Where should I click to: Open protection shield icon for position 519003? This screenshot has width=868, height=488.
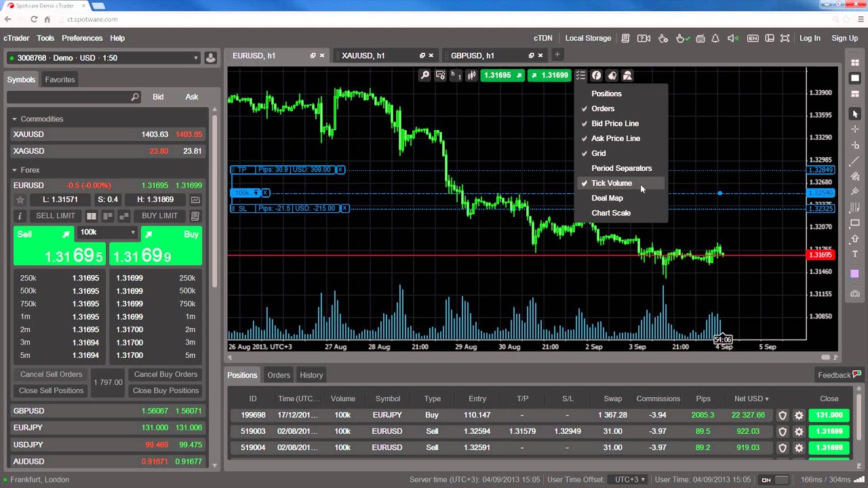(783, 431)
